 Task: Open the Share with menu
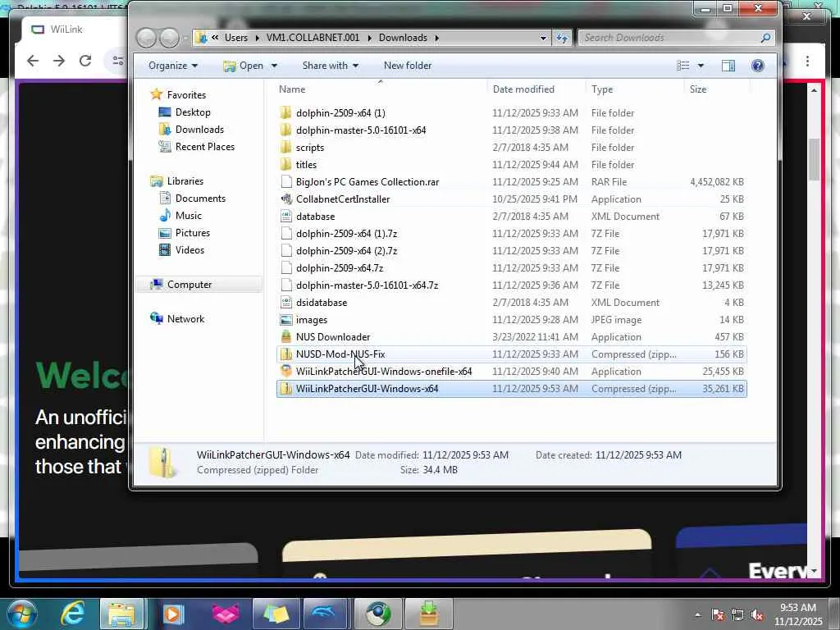click(330, 66)
